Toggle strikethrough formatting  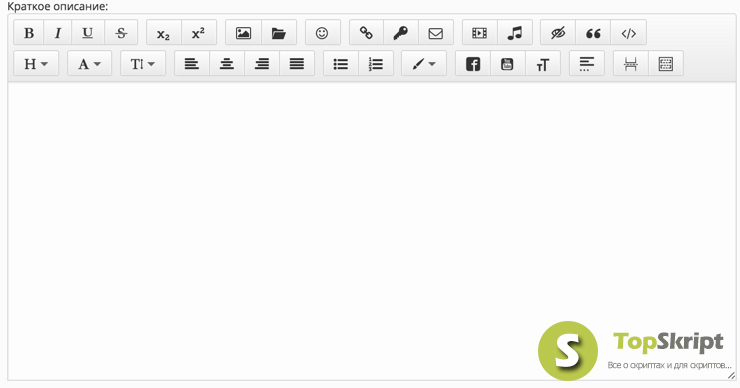[121, 33]
